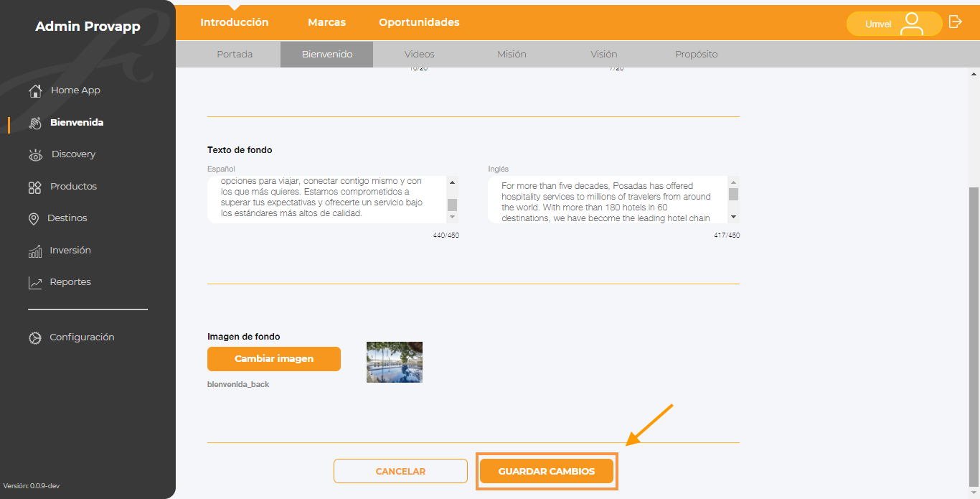The image size is (980, 499).
Task: Click the Home App house icon
Action: point(35,90)
